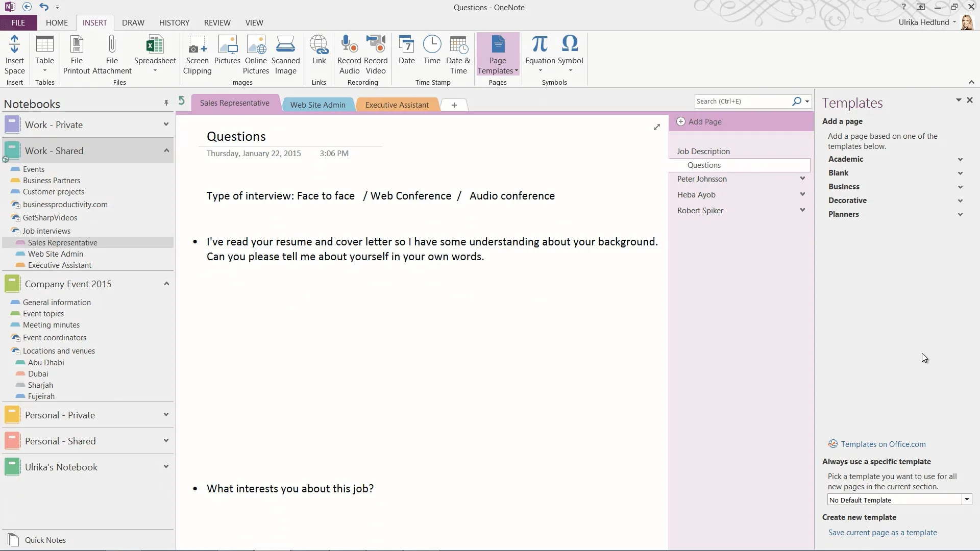This screenshot has width=980, height=551.
Task: Insert an Equation
Action: [x=540, y=55]
